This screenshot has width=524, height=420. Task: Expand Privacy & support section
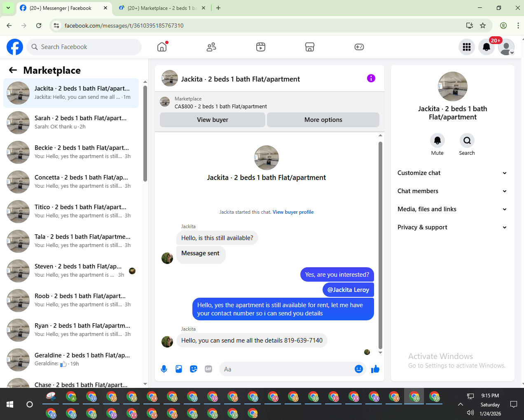click(x=453, y=227)
